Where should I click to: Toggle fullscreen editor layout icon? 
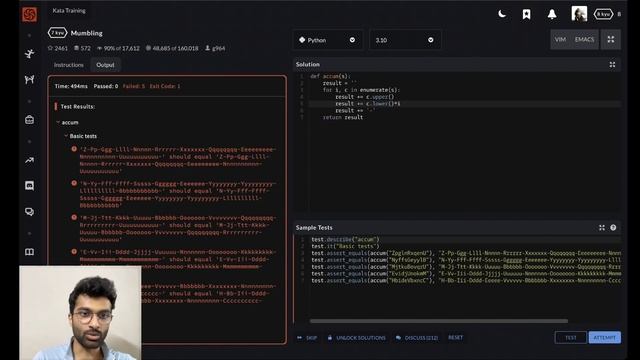[611, 40]
